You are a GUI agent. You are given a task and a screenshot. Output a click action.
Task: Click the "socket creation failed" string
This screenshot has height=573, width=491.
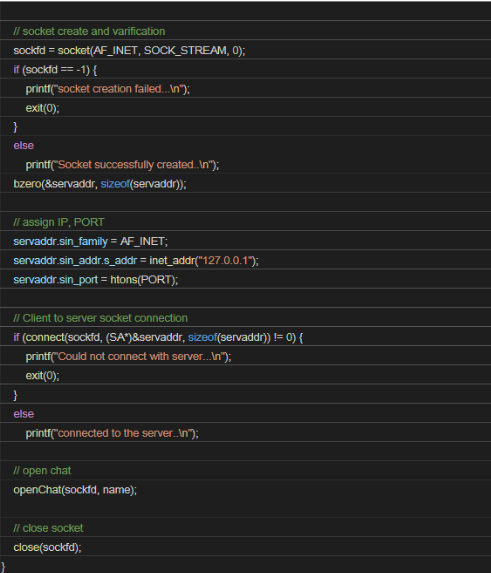click(118, 89)
